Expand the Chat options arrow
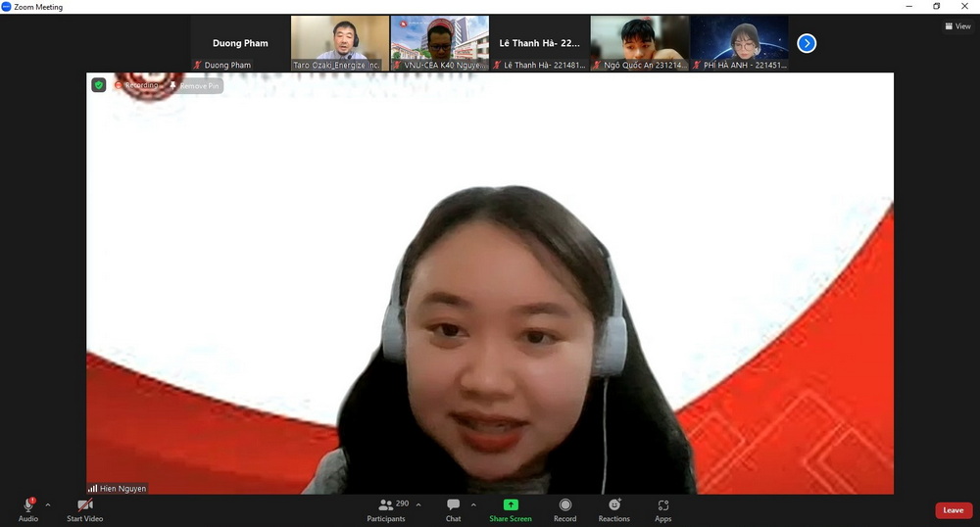This screenshot has height=527, width=980. tap(473, 505)
